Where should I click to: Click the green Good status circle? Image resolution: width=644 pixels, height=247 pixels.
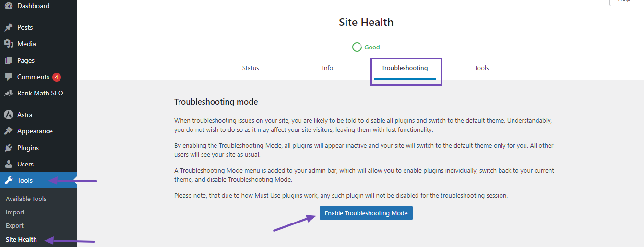pos(357,47)
